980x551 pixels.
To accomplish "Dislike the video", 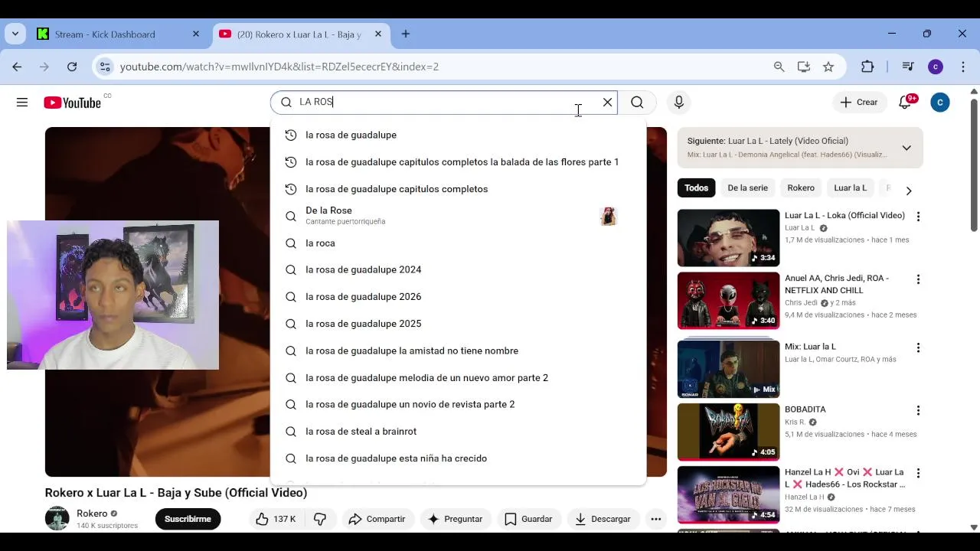I will pos(320,519).
